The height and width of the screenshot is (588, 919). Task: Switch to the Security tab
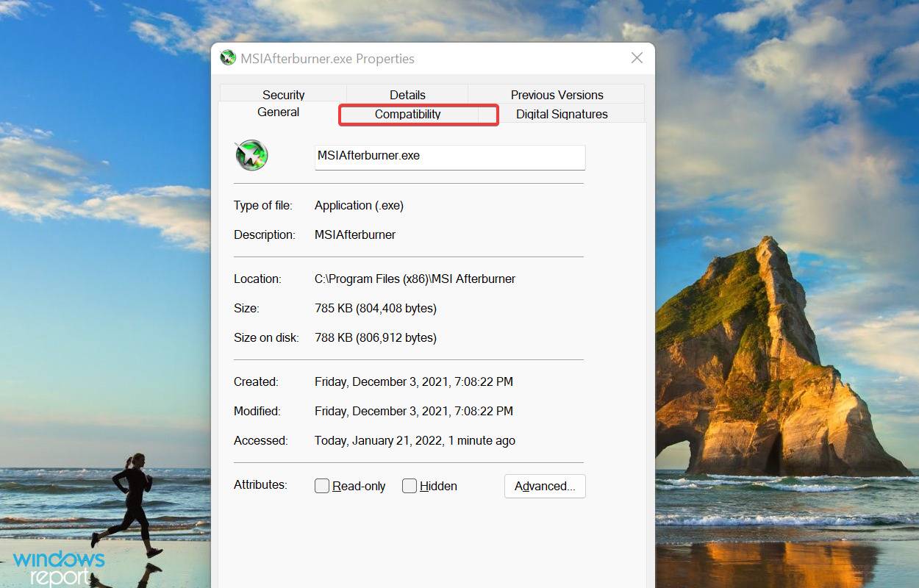pos(283,94)
